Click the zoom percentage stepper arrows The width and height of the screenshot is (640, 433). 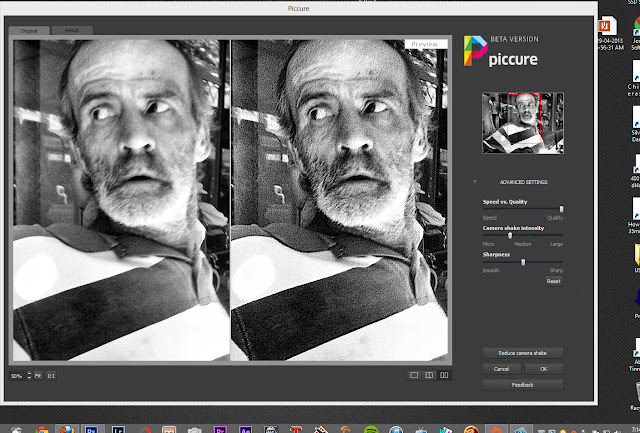pos(29,375)
